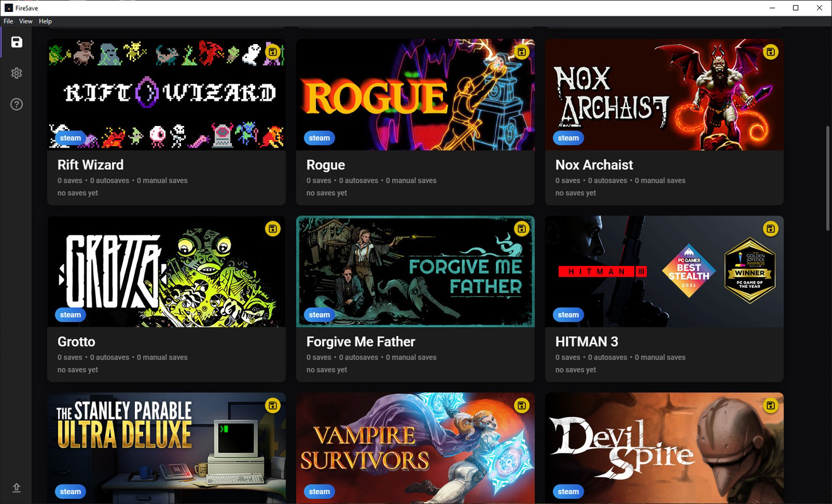
Task: Click steam badge on HITMAN 3
Action: 569,315
